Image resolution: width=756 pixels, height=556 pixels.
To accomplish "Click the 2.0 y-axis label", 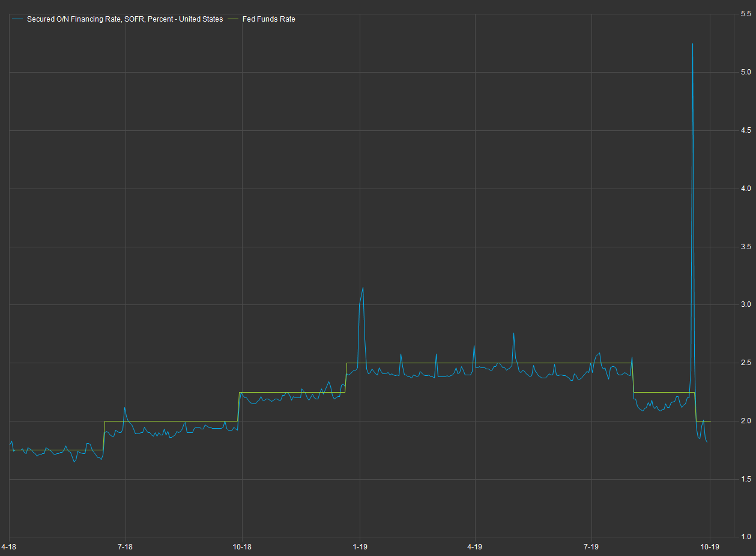I will (746, 421).
